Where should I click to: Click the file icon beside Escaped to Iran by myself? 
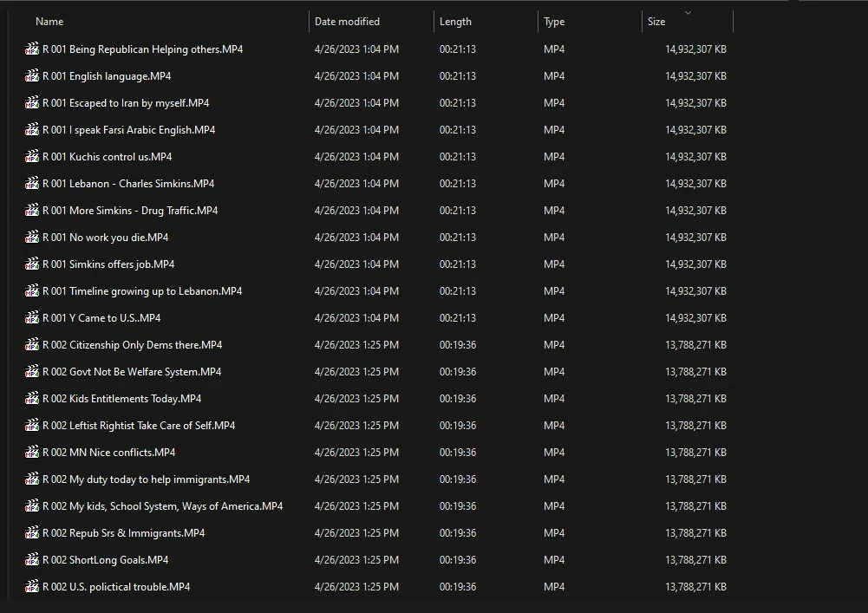click(32, 102)
